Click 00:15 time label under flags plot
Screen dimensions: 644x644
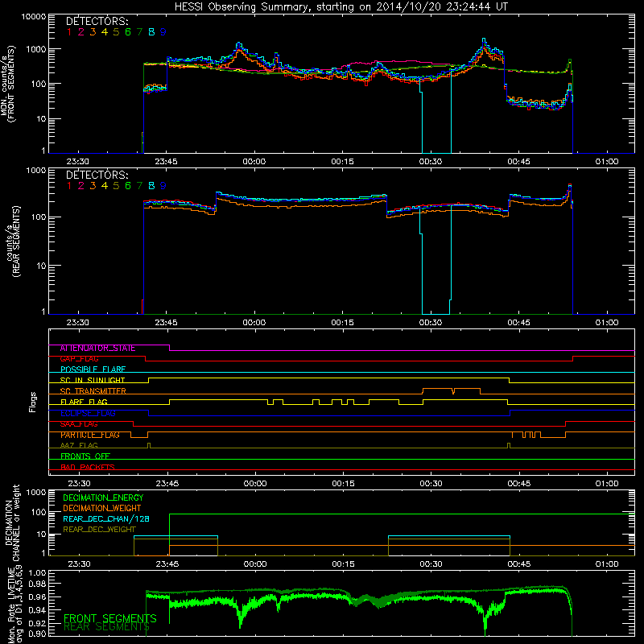click(344, 484)
